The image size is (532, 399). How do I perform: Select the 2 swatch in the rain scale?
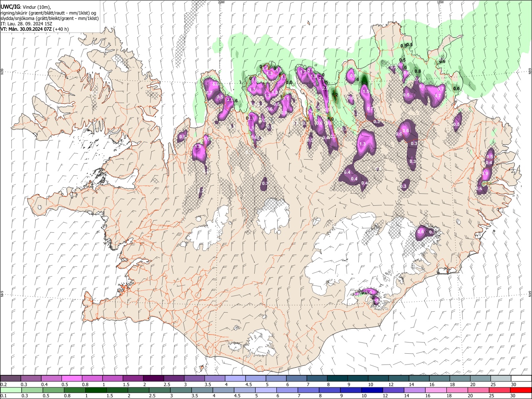click(x=138, y=390)
